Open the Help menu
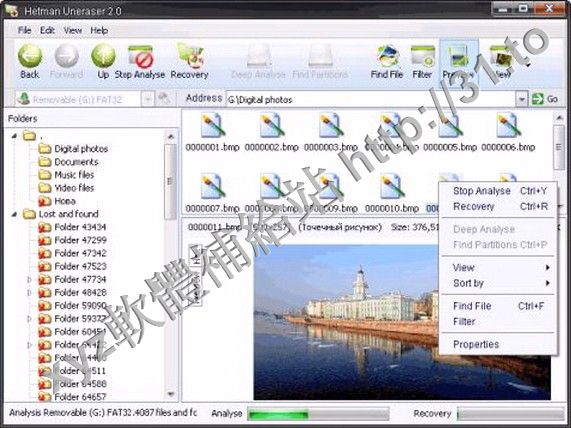The height and width of the screenshot is (428, 571). pyautogui.click(x=99, y=31)
